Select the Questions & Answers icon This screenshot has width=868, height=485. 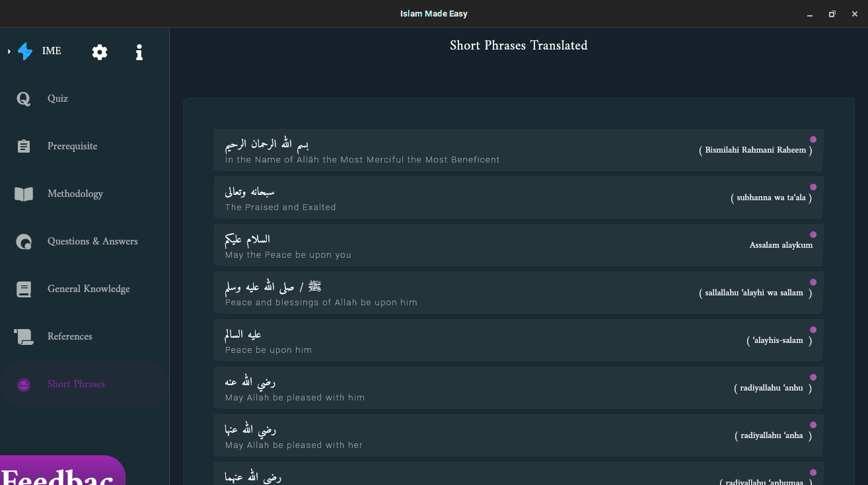[x=23, y=241]
